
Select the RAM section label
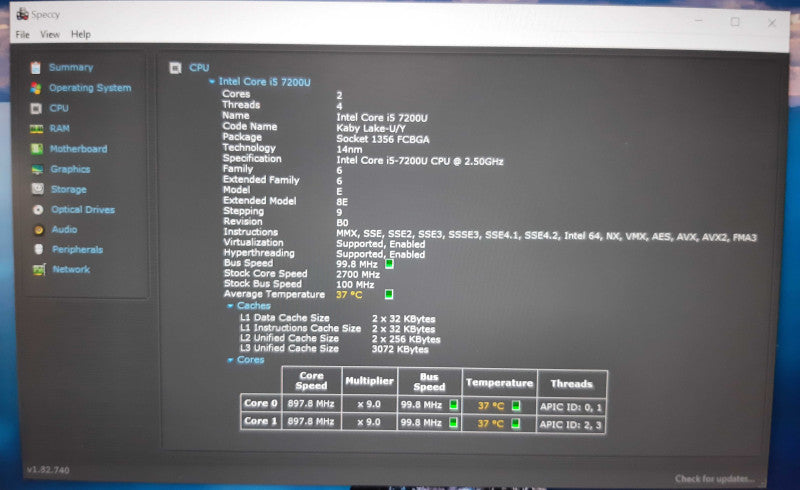[60, 129]
